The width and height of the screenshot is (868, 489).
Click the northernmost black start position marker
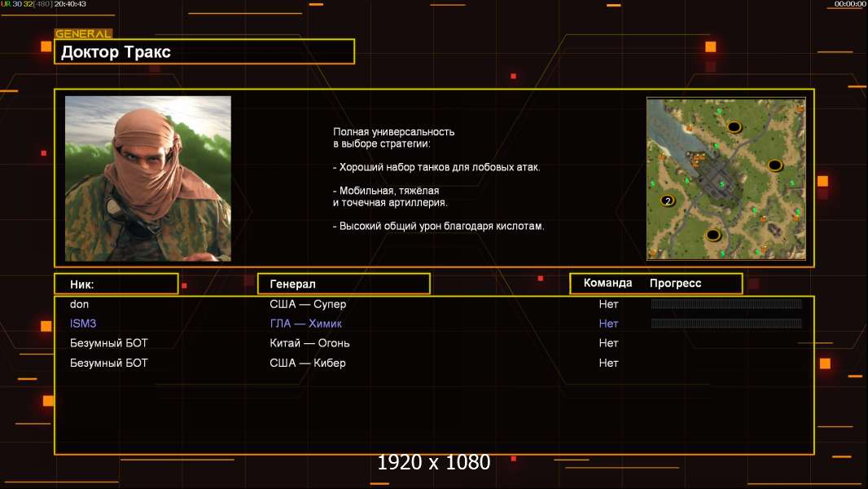734,127
